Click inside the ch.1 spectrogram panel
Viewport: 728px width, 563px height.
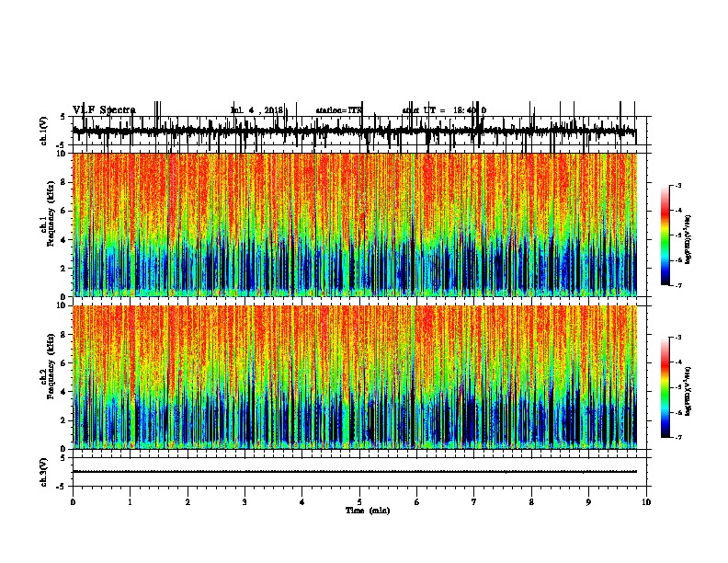tap(355, 224)
